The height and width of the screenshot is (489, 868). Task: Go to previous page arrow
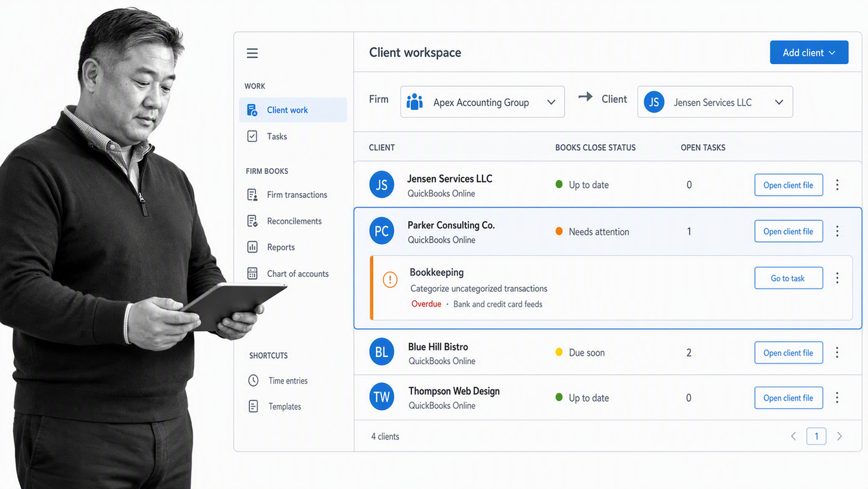click(794, 437)
